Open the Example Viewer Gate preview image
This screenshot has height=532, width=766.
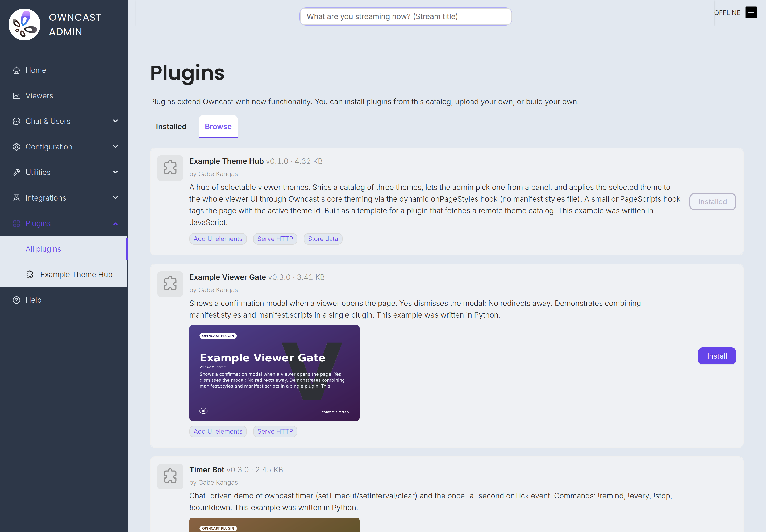[274, 373]
